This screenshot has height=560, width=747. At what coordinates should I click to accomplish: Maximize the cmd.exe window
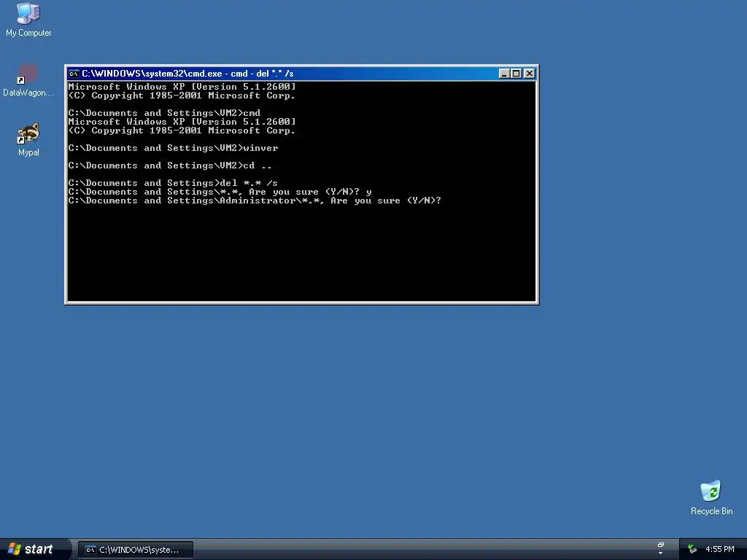click(516, 74)
